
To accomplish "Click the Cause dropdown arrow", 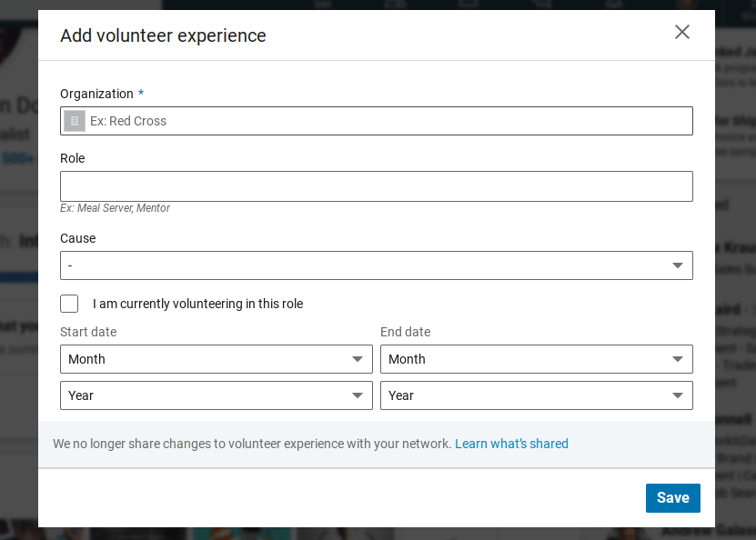I will [677, 265].
